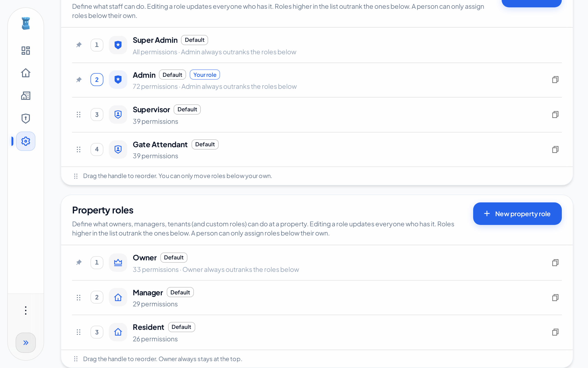Open the Owner property role
The width and height of the screenshot is (588, 368).
[317, 263]
